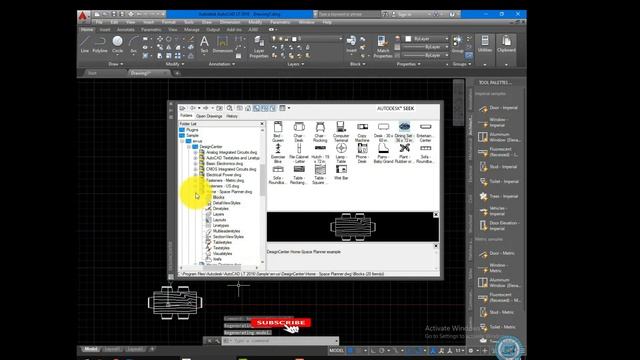This screenshot has width=640, height=360.
Task: Toggle DesignCenter Tree View button
Action: (x=256, y=108)
